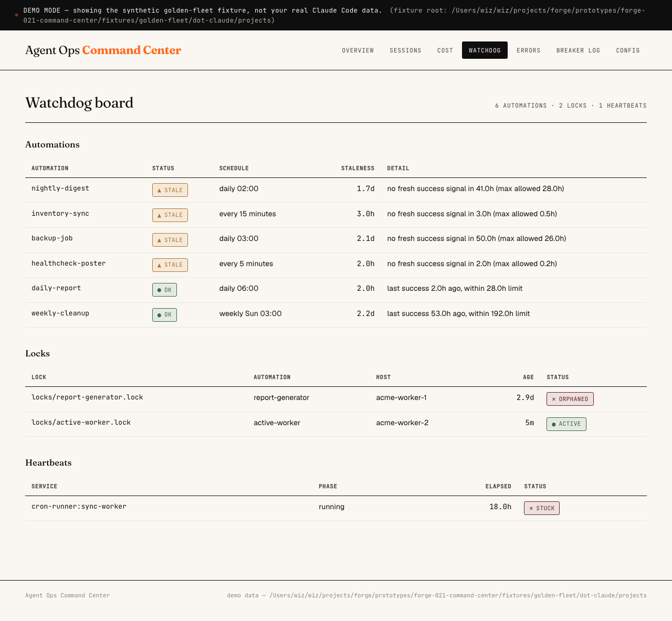
Task: Select the weekly-cleanup automation name
Action: click(x=60, y=313)
